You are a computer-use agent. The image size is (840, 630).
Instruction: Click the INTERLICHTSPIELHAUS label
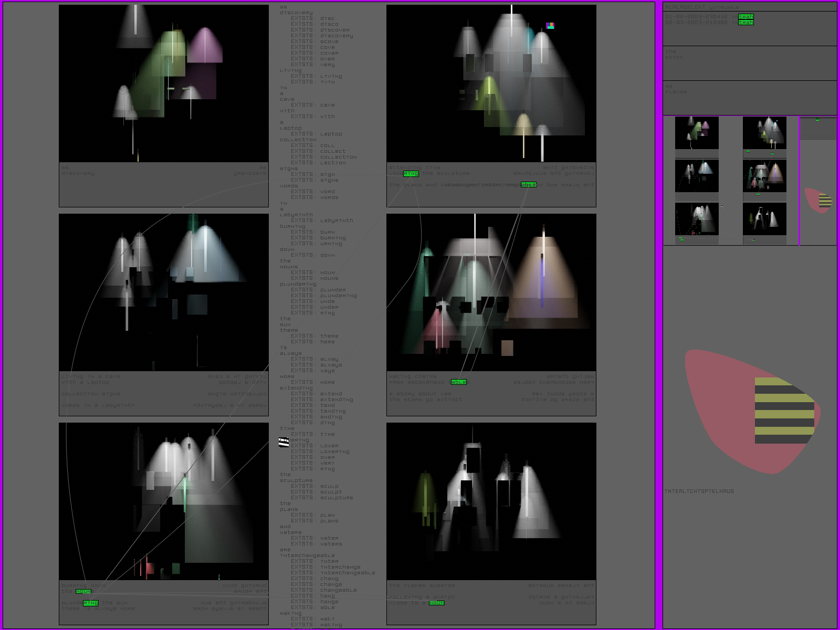699,491
